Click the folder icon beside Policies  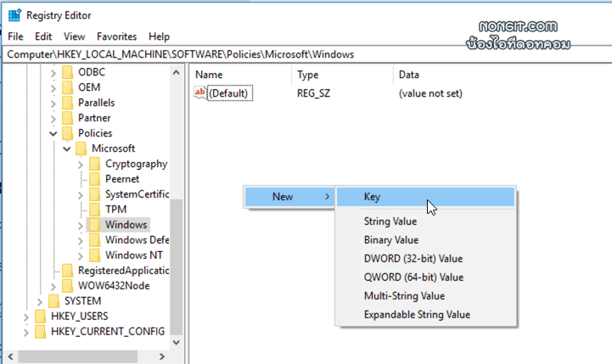click(67, 133)
